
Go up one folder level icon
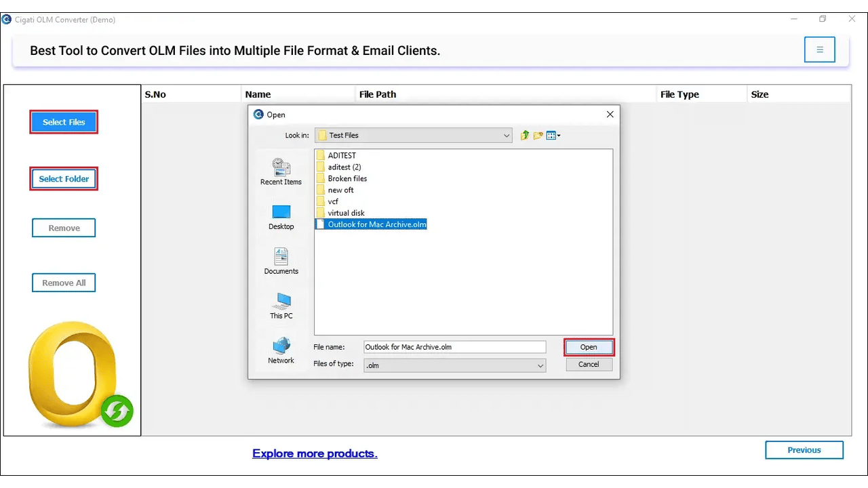tap(524, 136)
